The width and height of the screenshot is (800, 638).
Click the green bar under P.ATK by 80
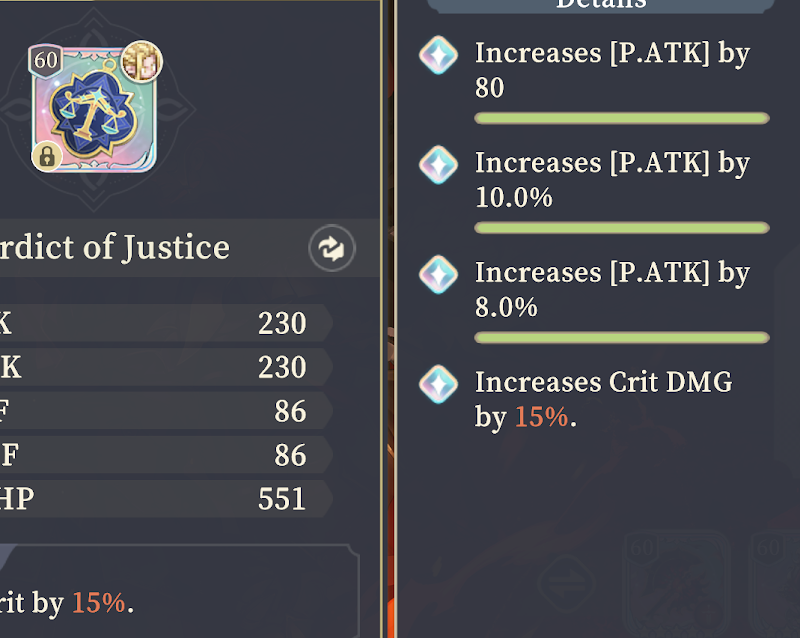(621, 118)
